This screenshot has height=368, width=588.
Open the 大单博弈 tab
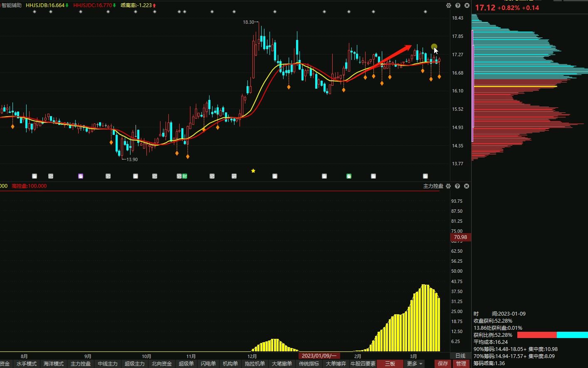(336, 363)
